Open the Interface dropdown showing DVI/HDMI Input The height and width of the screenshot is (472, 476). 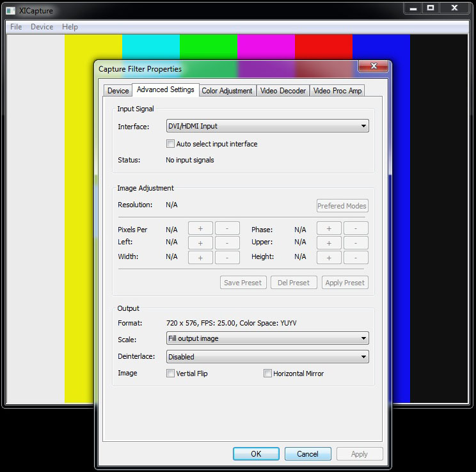tap(267, 126)
